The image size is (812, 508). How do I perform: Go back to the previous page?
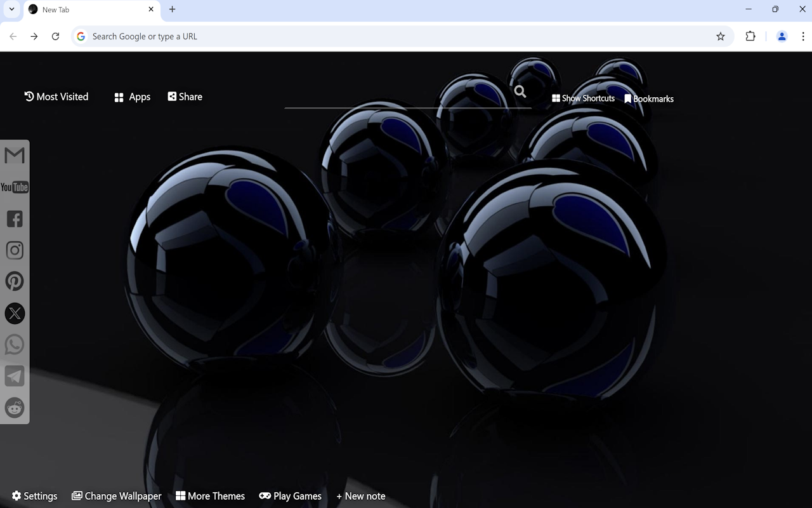point(13,36)
